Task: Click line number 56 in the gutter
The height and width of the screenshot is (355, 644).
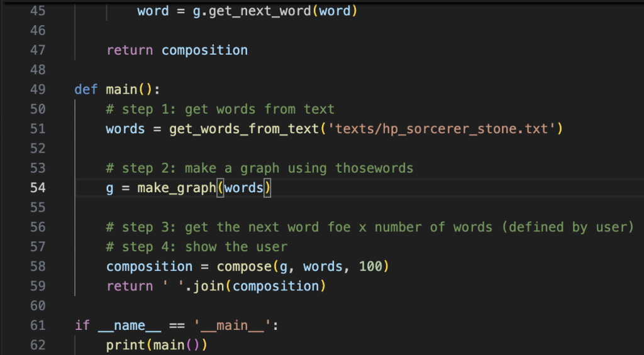Action: click(38, 227)
